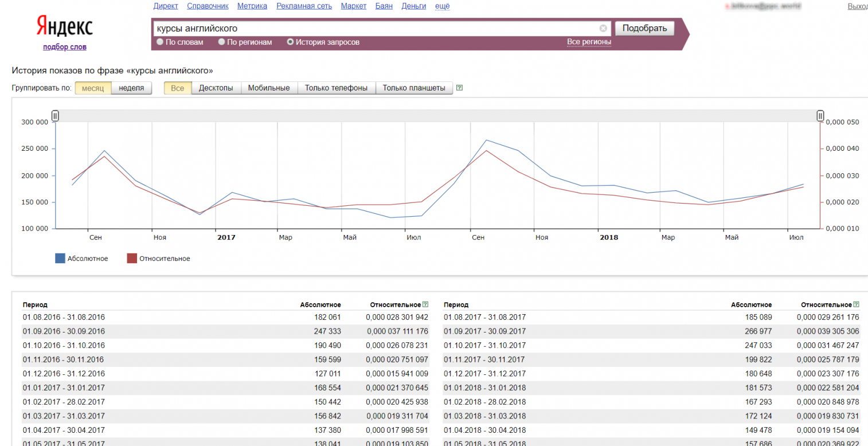Image resolution: width=868 pixels, height=446 pixels.
Task: Open Деньги in the top menu
Action: point(414,6)
